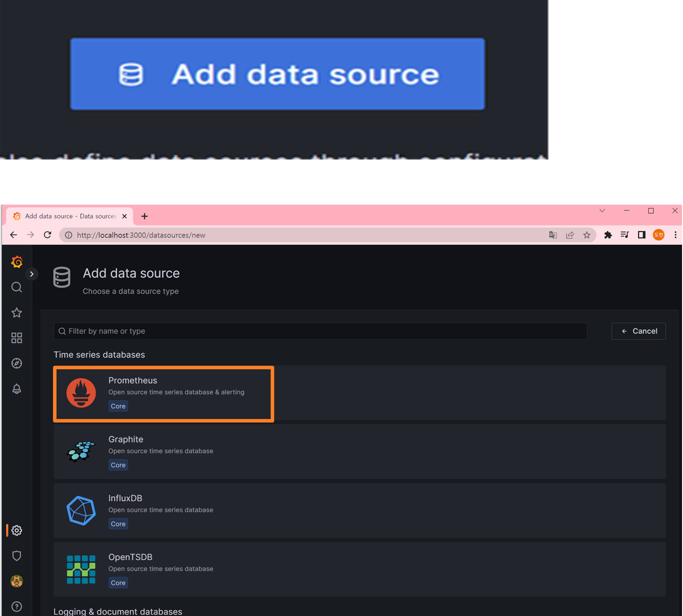Reload the page with the refresh icon
The width and height of the screenshot is (683, 616).
(x=47, y=235)
